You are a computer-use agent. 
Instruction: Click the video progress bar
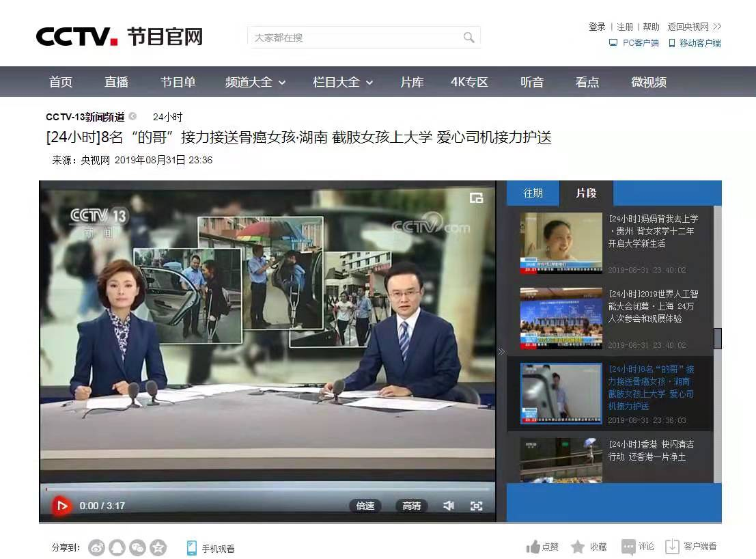pyautogui.click(x=268, y=489)
